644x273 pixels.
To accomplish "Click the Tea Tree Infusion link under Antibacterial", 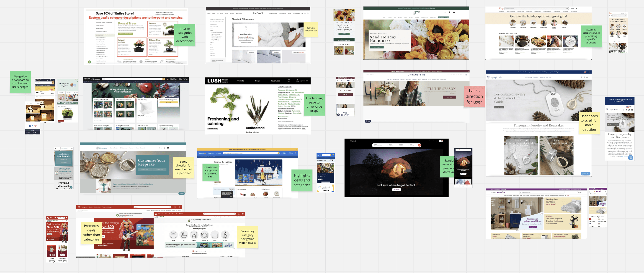I will point(252,132).
